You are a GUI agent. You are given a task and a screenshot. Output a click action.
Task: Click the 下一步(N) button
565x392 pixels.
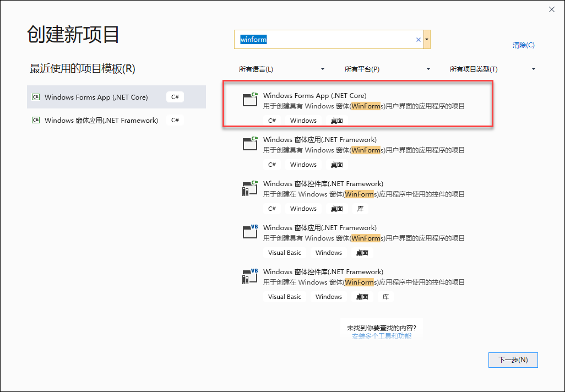coord(513,360)
